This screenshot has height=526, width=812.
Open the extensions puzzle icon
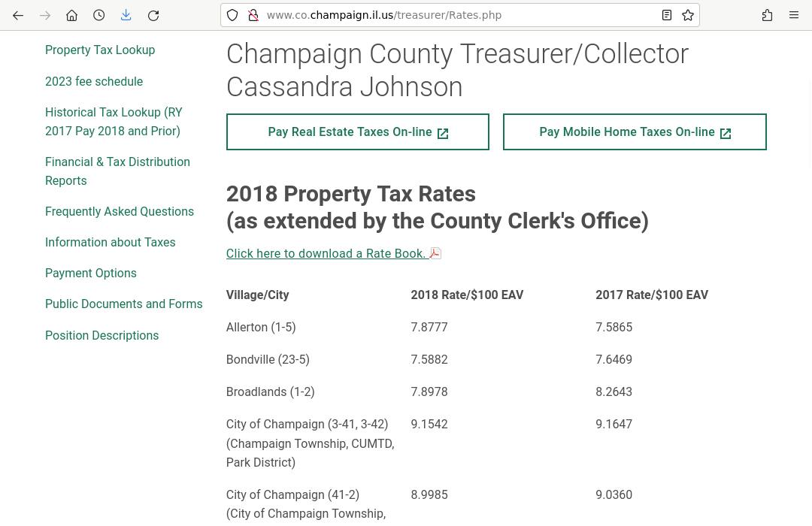767,15
